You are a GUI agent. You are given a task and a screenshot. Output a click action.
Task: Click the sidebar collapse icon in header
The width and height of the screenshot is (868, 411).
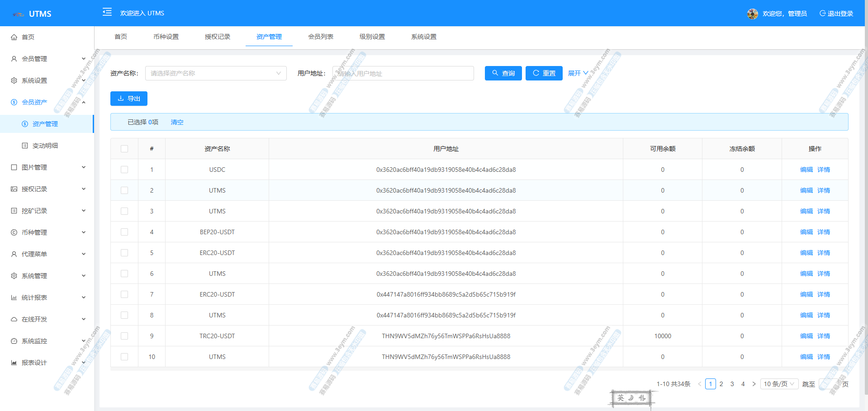tap(107, 12)
